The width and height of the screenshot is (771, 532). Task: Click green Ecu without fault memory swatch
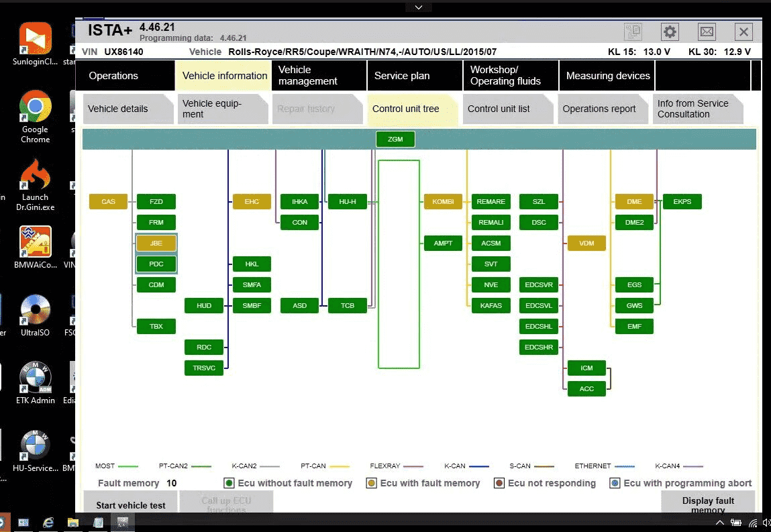pos(229,483)
